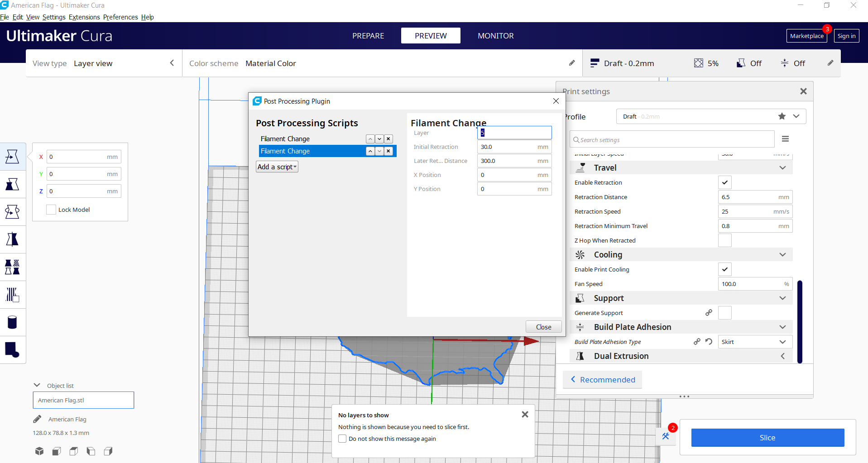Viewport: 868px width, 463px height.
Task: Open the Help menu
Action: click(x=148, y=17)
